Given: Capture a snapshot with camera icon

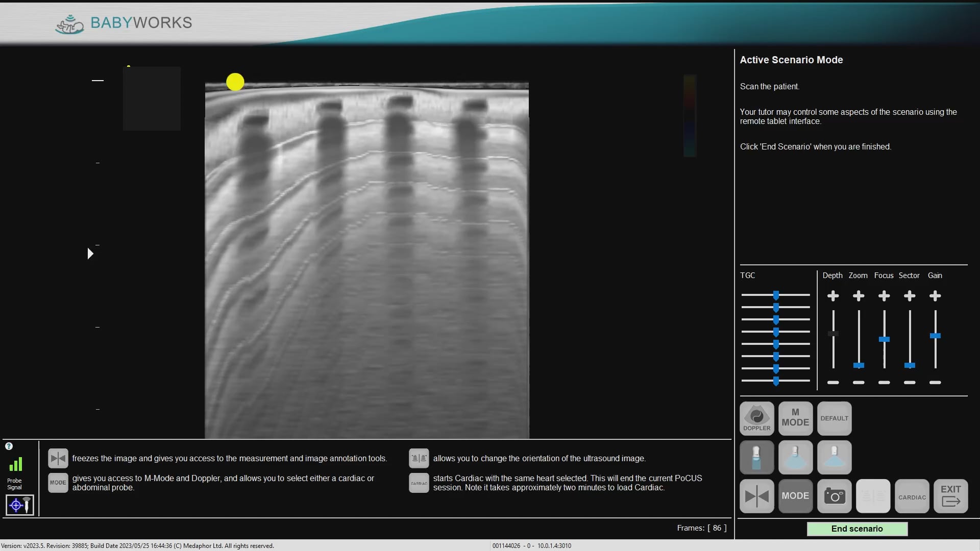Looking at the screenshot, I should tap(834, 496).
